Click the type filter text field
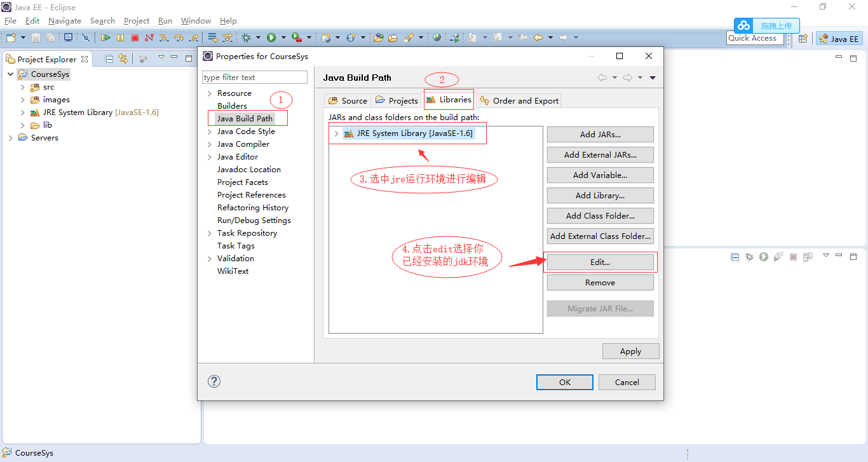Image resolution: width=868 pixels, height=462 pixels. pos(255,77)
